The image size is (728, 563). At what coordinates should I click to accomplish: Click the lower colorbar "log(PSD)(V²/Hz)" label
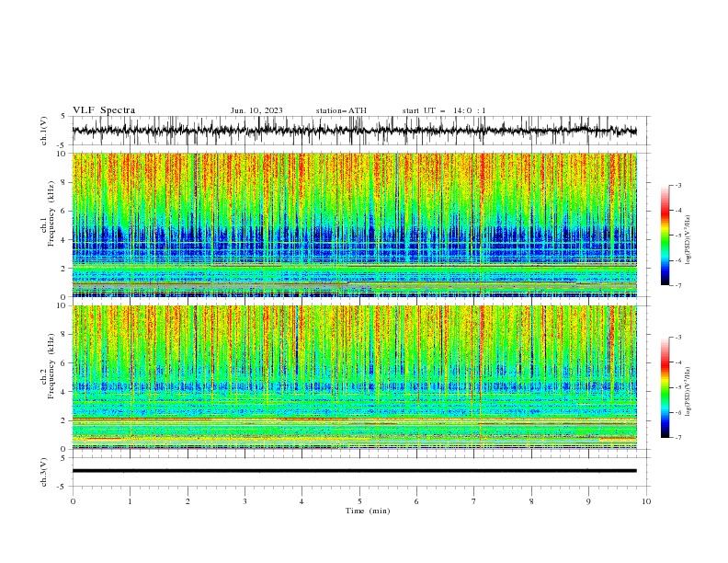point(688,392)
